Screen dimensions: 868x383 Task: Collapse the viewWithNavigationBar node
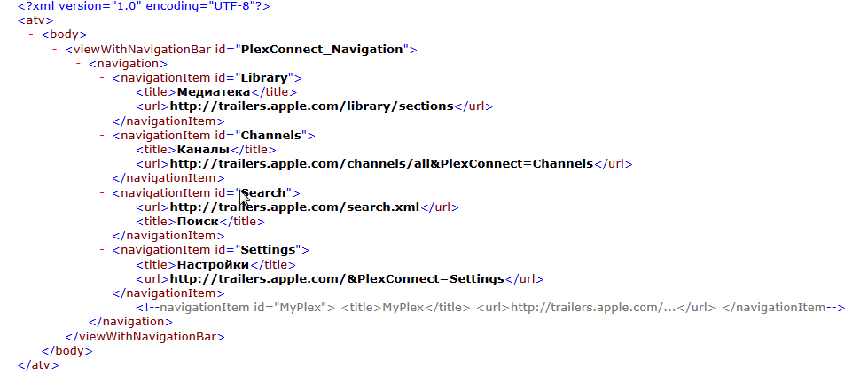click(x=56, y=49)
